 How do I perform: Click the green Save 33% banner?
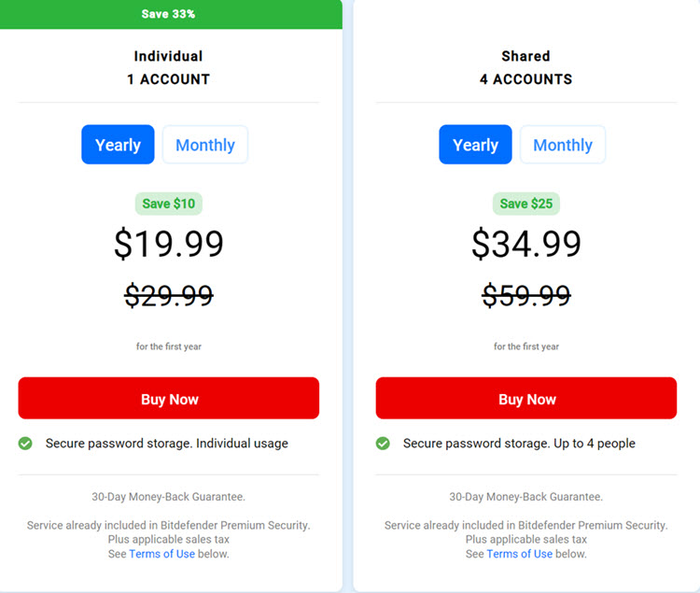click(169, 14)
